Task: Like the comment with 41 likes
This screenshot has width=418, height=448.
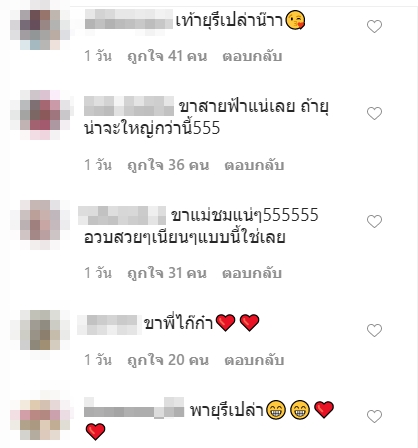Action: (374, 26)
